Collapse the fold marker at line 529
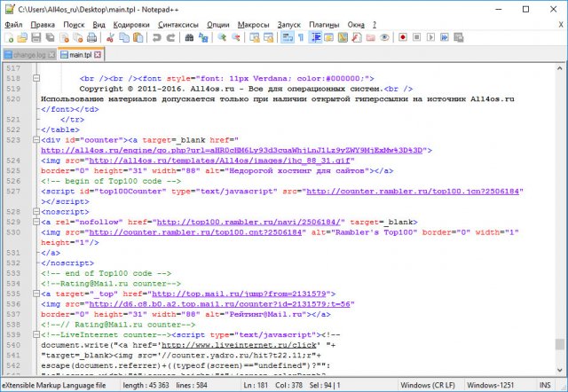 pos(36,222)
